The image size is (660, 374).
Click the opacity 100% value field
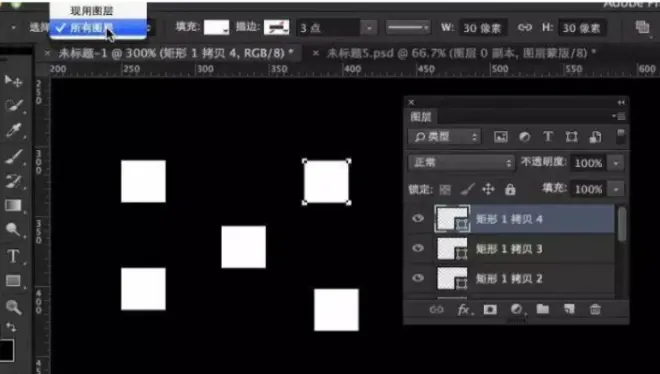[589, 163]
